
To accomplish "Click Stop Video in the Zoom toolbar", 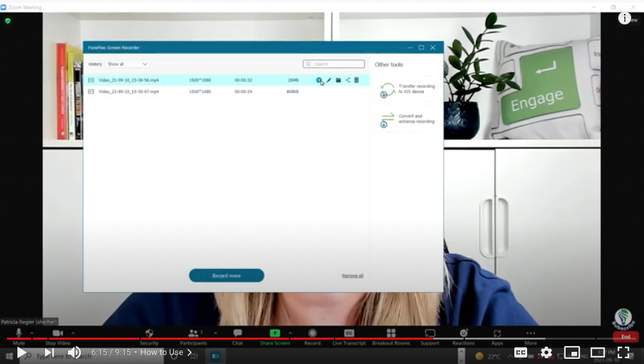I will [58, 336].
